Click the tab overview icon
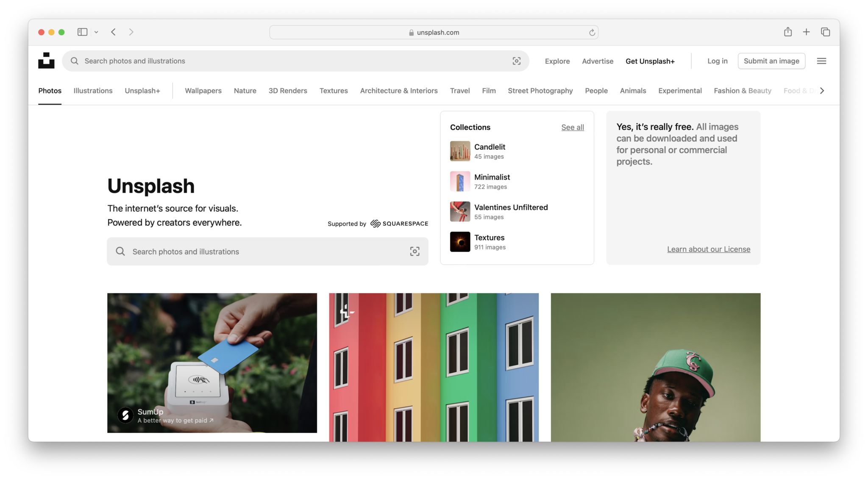This screenshot has width=868, height=479. pyautogui.click(x=825, y=32)
